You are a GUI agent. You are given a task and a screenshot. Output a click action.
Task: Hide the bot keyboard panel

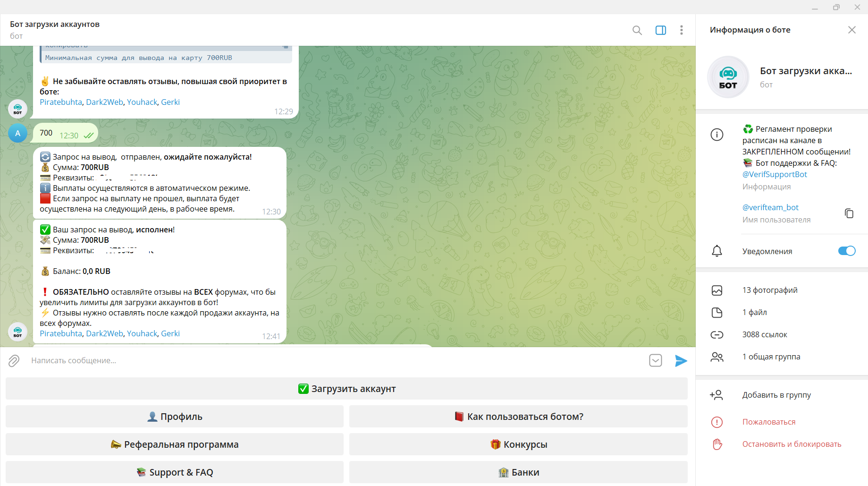tap(655, 360)
